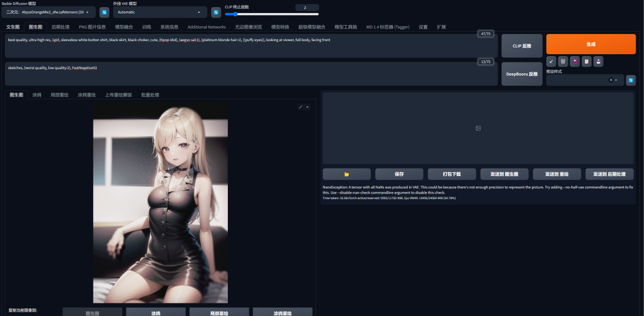Image resolution: width=644 pixels, height=316 pixels.
Task: Click the CLIP 反推 button
Action: [x=522, y=46]
